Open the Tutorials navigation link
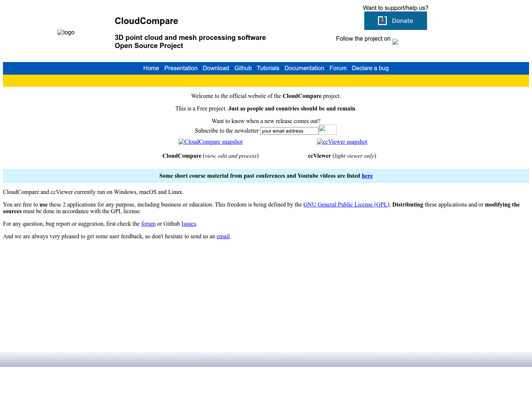 point(268,68)
